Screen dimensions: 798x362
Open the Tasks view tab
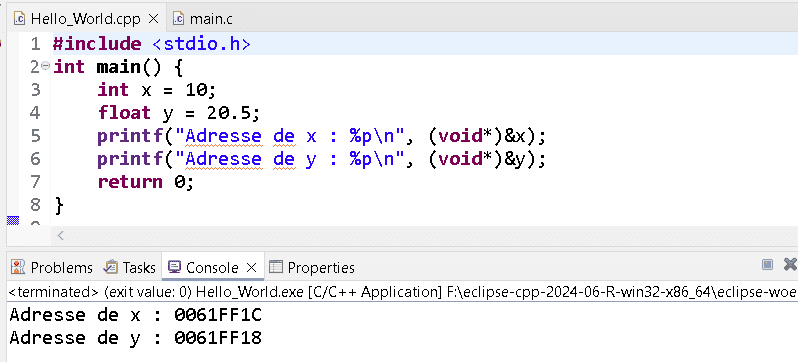click(129, 267)
